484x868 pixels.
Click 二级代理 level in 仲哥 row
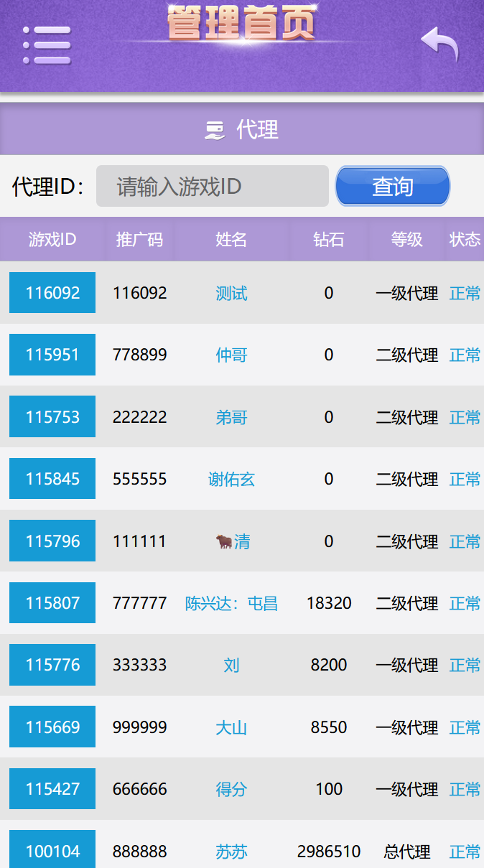406,355
